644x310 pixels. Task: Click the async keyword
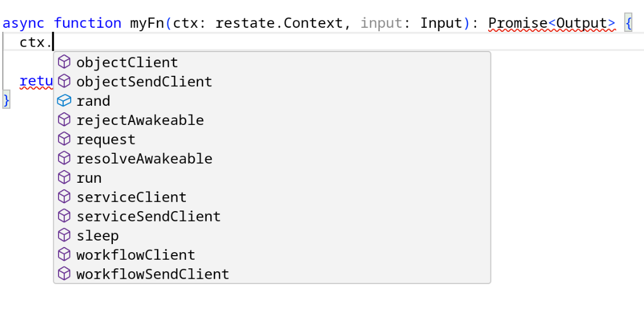click(24, 24)
